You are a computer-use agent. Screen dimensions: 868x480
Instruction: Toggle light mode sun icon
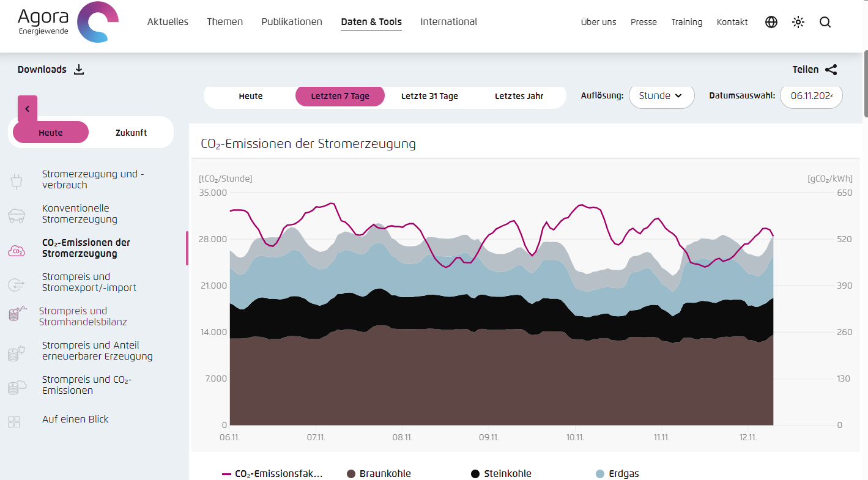(x=798, y=22)
